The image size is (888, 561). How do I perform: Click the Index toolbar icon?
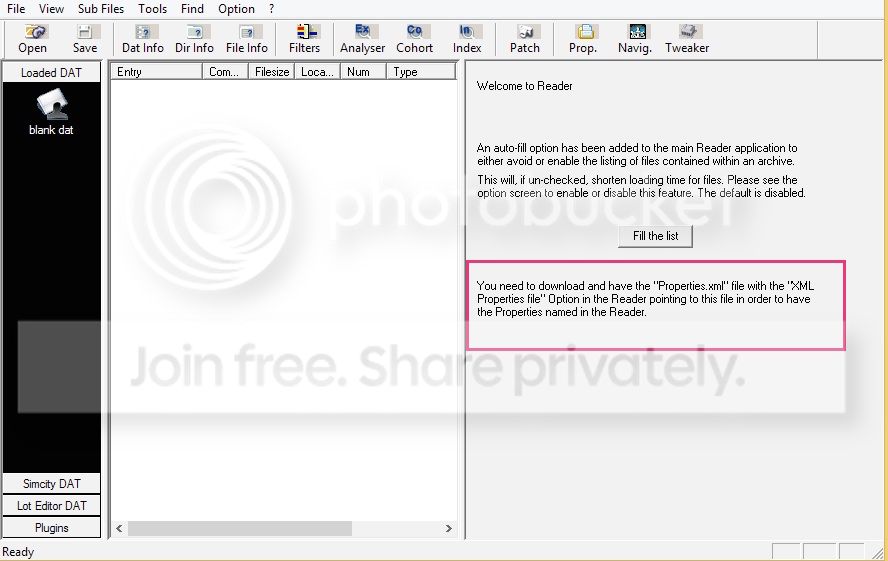click(467, 38)
